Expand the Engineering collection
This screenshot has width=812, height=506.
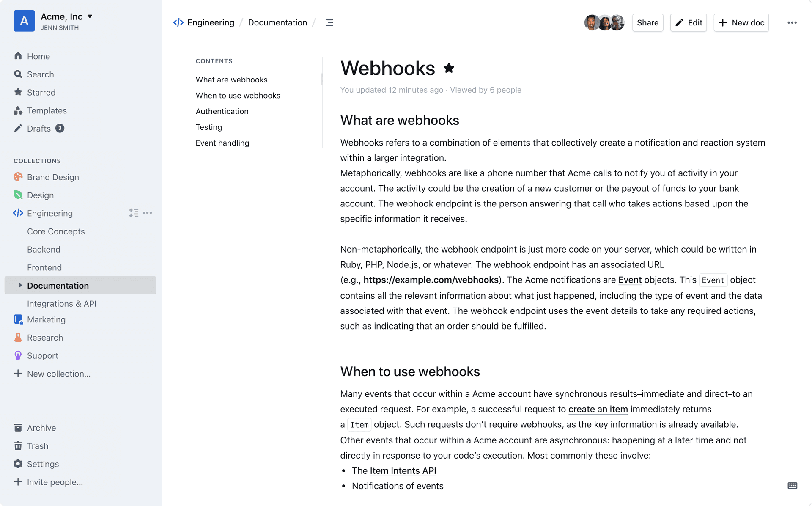[49, 213]
